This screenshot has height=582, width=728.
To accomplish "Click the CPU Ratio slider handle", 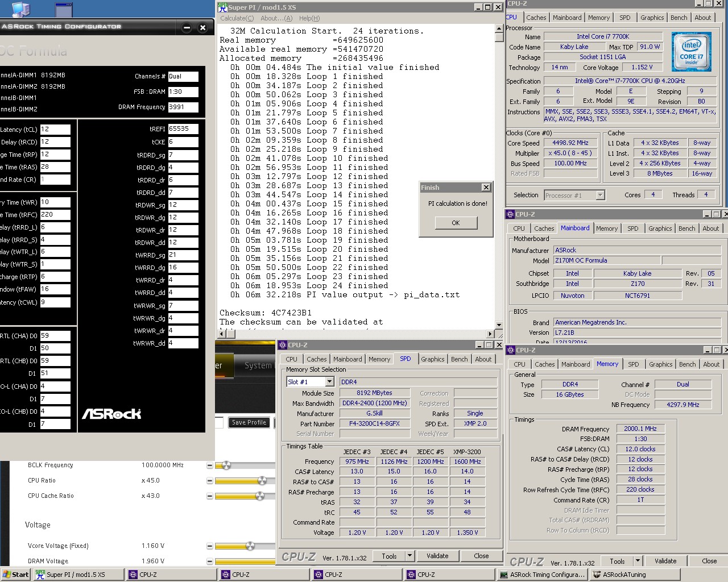I will pyautogui.click(x=262, y=481).
